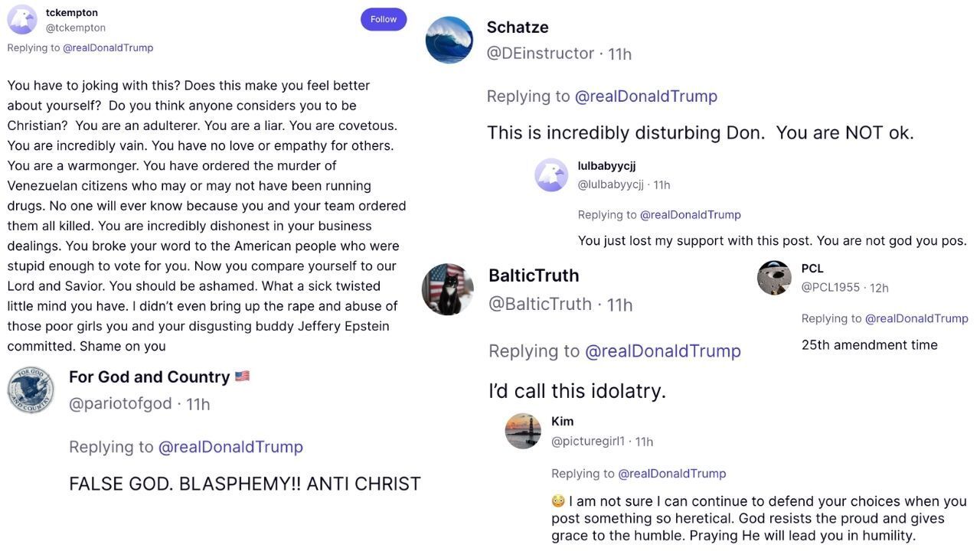Image resolution: width=980 pixels, height=551 pixels.
Task: Open @realDonaldTrump link in Schatze's reply
Action: click(x=645, y=96)
